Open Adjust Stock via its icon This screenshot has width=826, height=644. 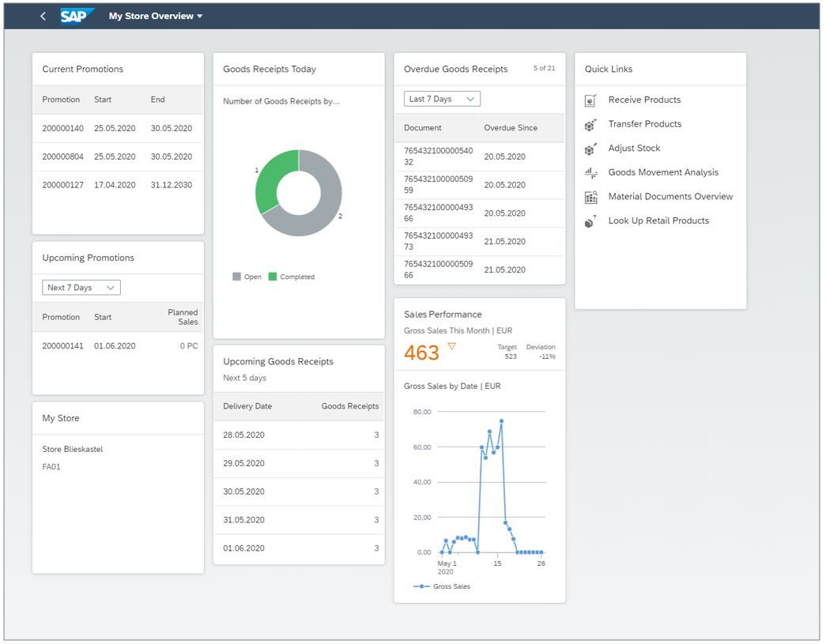pos(589,148)
